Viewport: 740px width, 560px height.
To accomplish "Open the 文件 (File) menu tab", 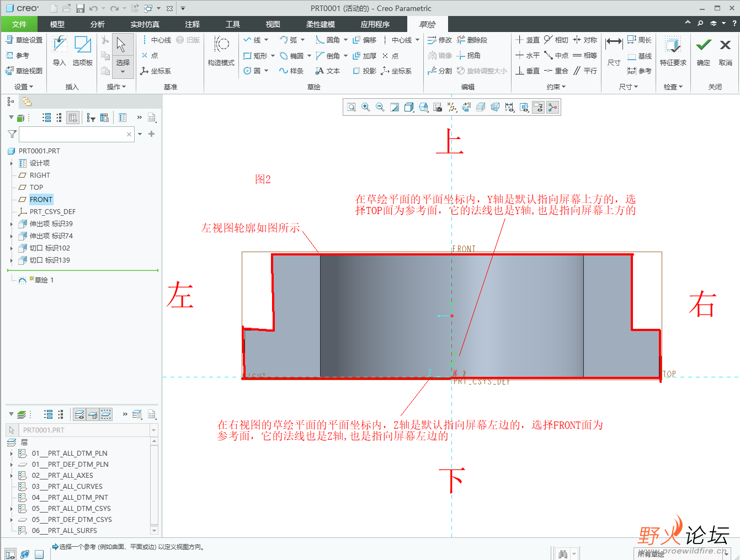I will (x=19, y=24).
